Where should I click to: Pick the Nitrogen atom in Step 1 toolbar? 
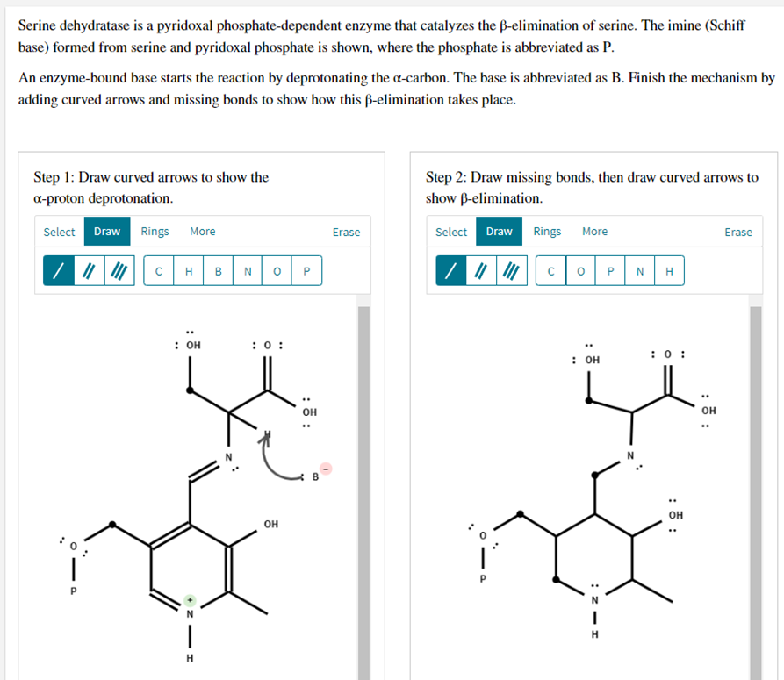pos(247,270)
